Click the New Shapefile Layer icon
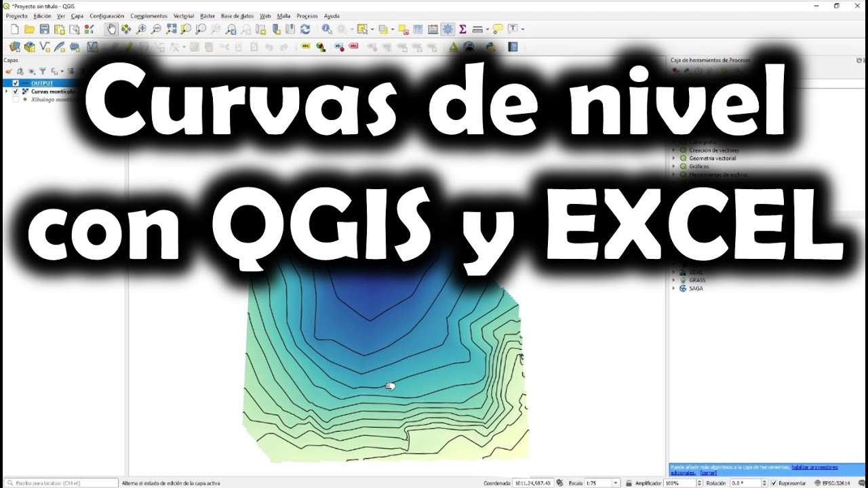Viewport: 868px width, 488px height. point(44,47)
